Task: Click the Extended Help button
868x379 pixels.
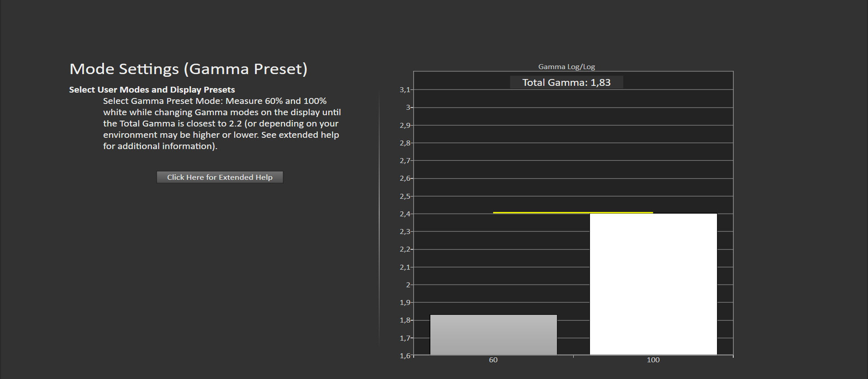Action: point(220,177)
